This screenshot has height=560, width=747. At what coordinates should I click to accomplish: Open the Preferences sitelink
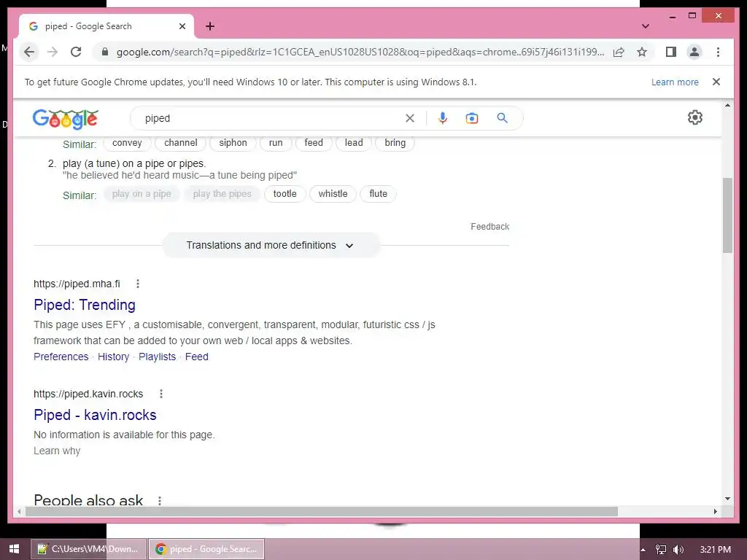click(61, 357)
